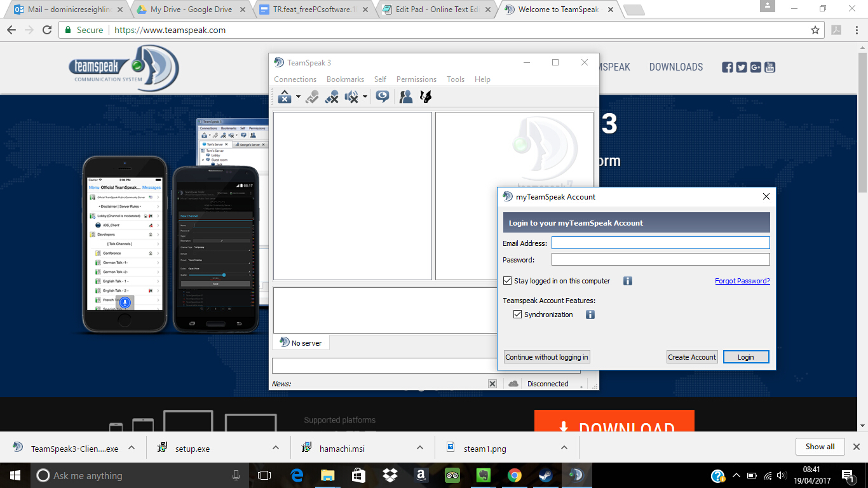The width and height of the screenshot is (868, 488).
Task: Expand options for setup.exe download
Action: 276,447
